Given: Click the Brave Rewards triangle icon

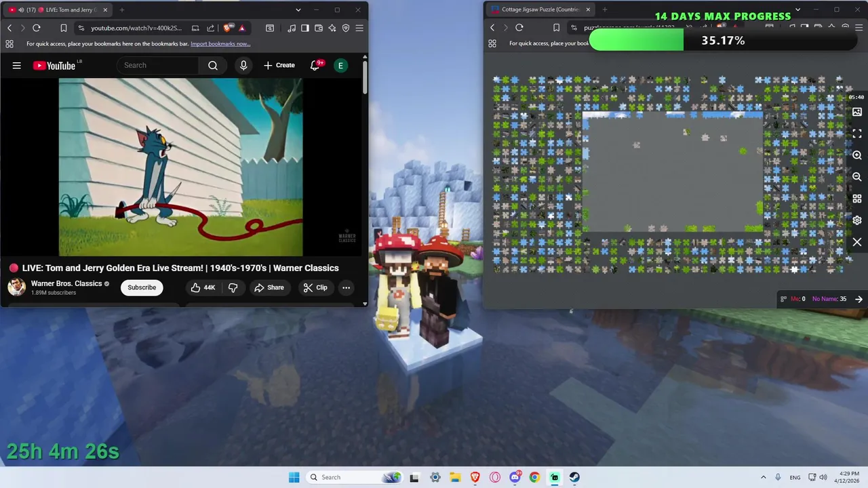Looking at the screenshot, I should point(242,28).
